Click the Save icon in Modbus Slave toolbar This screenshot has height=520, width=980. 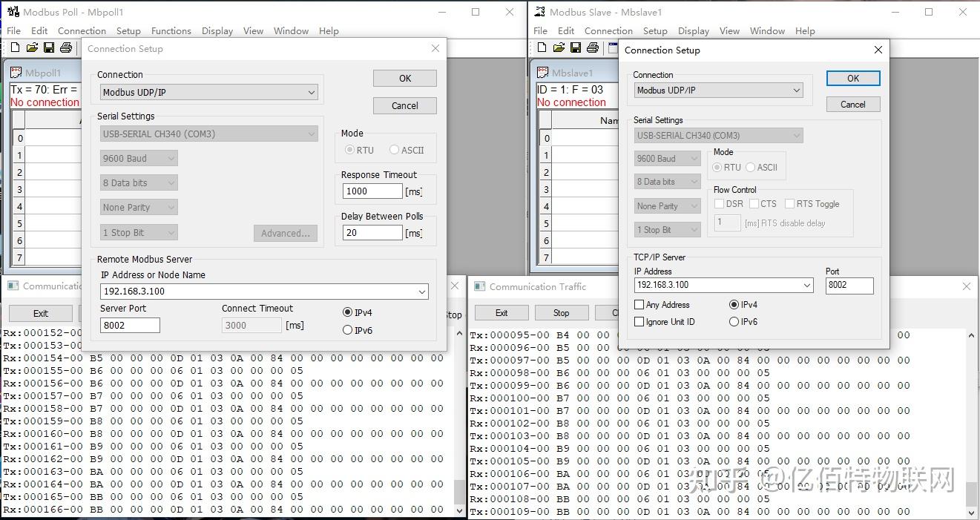pos(575,47)
